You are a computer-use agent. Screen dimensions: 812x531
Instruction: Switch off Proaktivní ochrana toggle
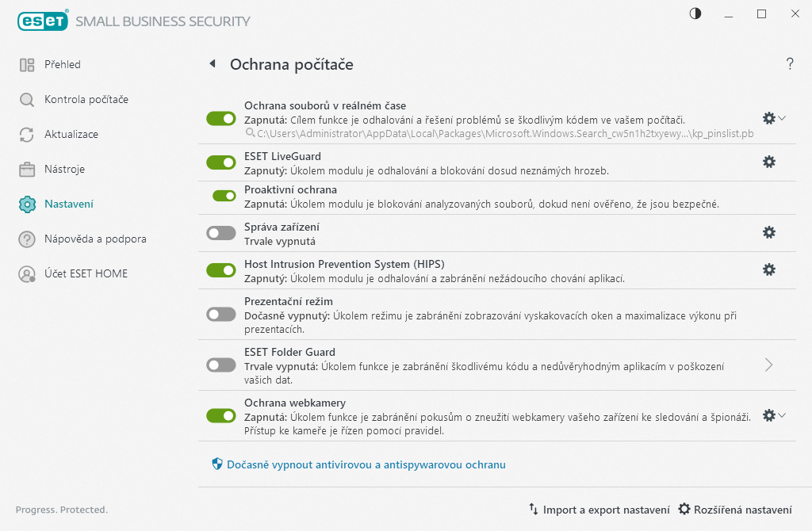[x=224, y=196]
